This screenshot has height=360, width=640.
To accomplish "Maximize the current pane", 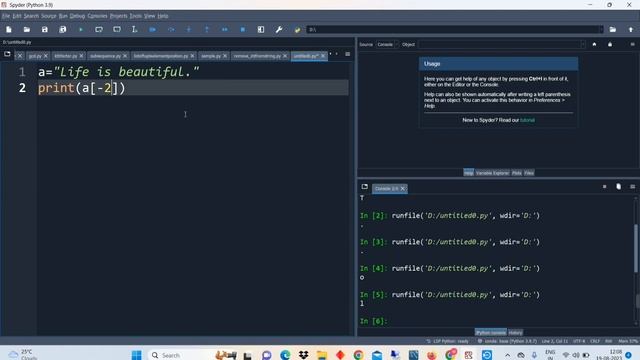I will tap(261, 29).
